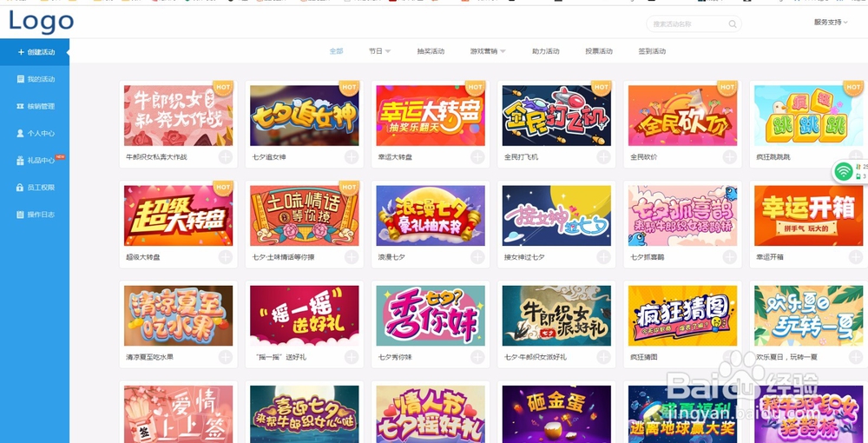Open the 爱情上上签 thumbnail
The width and height of the screenshot is (868, 443).
[x=178, y=414]
